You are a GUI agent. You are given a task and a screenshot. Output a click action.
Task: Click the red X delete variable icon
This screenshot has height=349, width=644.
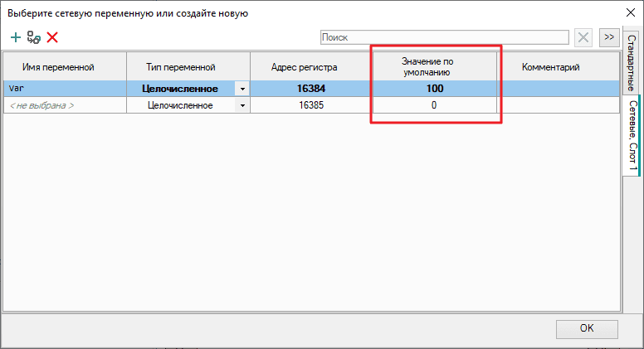[x=52, y=37]
